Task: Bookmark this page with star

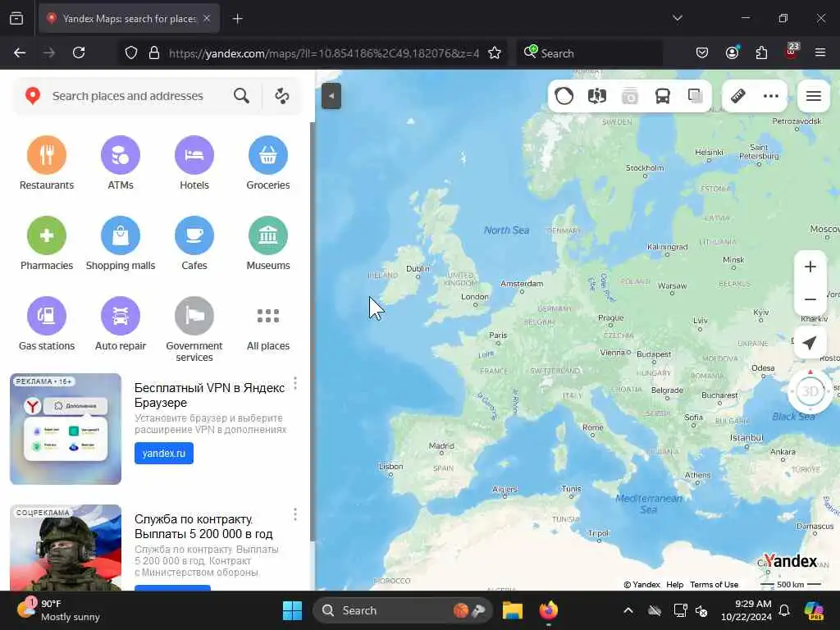Action: pos(495,52)
